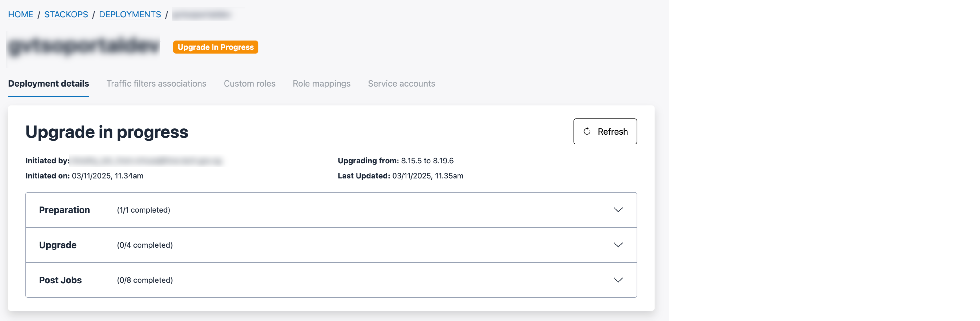The width and height of the screenshot is (980, 321).
Task: Open the Post Jobs section
Action: click(618, 280)
